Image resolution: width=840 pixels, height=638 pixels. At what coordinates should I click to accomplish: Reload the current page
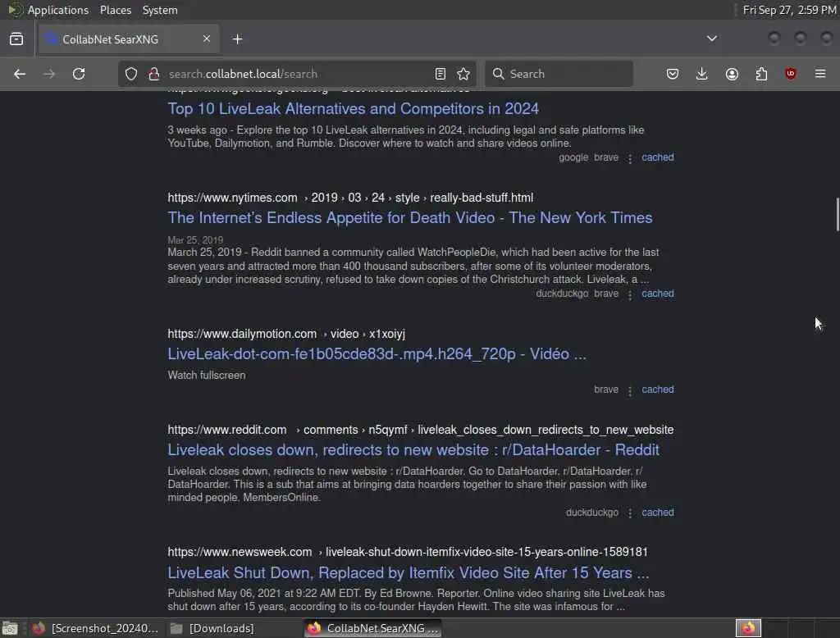point(79,74)
